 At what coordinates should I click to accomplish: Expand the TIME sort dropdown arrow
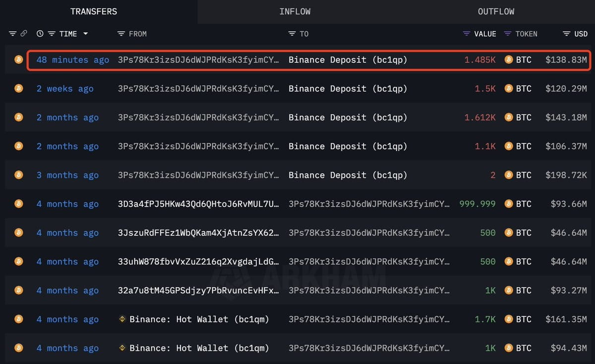click(85, 34)
